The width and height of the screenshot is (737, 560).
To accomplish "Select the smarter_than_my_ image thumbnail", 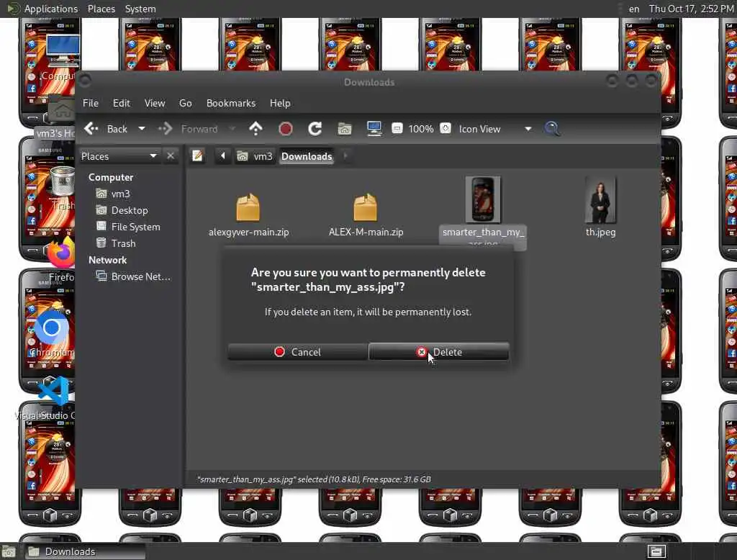I will coord(483,199).
